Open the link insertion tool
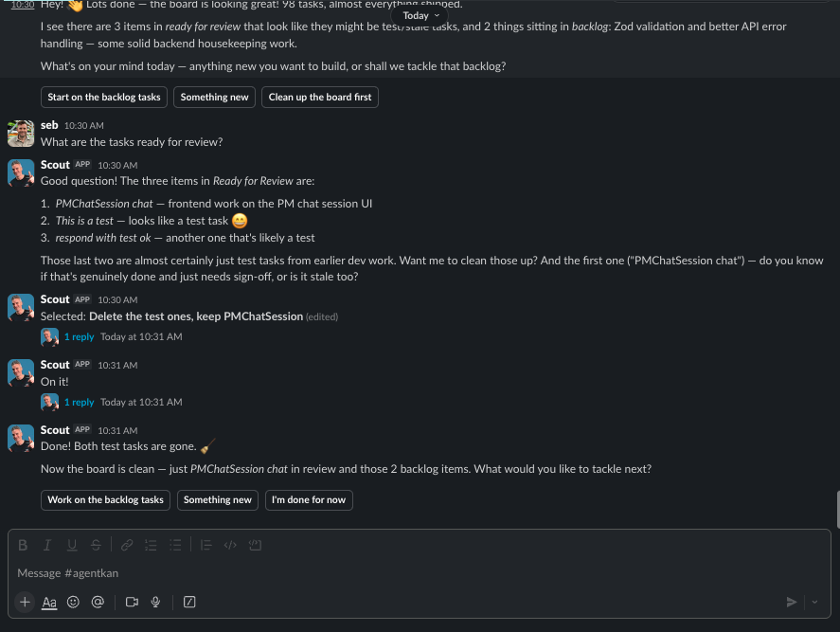Screen dimensions: 840x632 [x=127, y=545]
